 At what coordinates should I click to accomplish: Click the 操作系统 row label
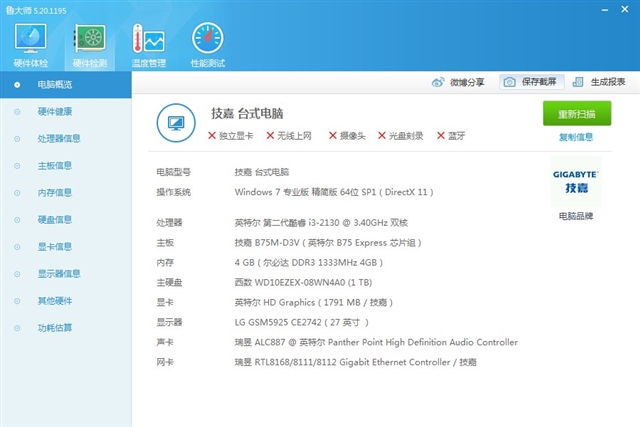173,192
